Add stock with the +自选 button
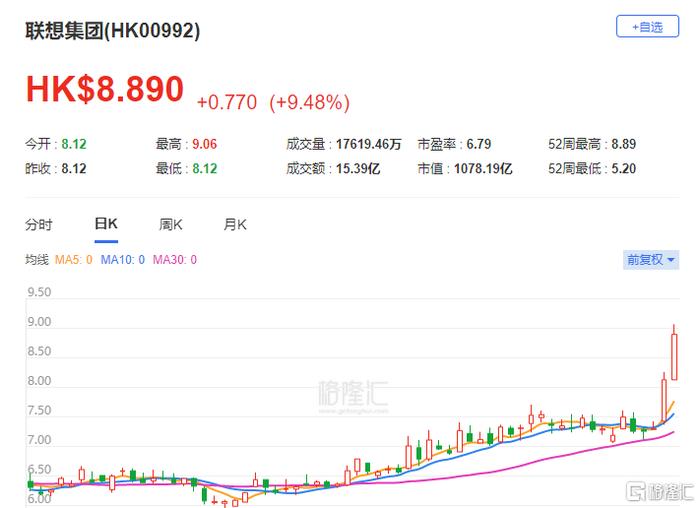The height and width of the screenshot is (508, 700). [x=647, y=26]
